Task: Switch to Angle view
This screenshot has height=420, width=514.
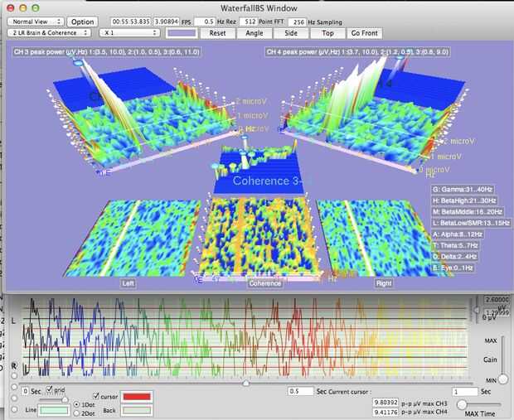Action: (255, 33)
